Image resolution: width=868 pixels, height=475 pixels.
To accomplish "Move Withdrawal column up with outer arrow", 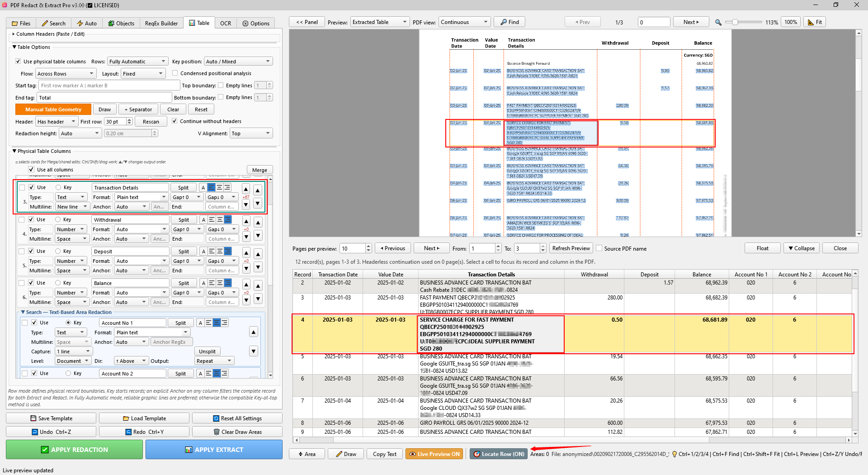I will [x=258, y=222].
